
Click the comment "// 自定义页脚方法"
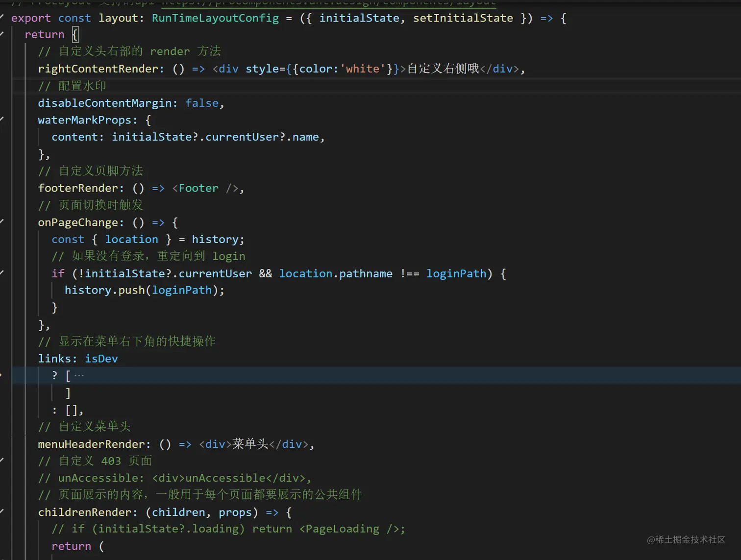[x=91, y=171]
